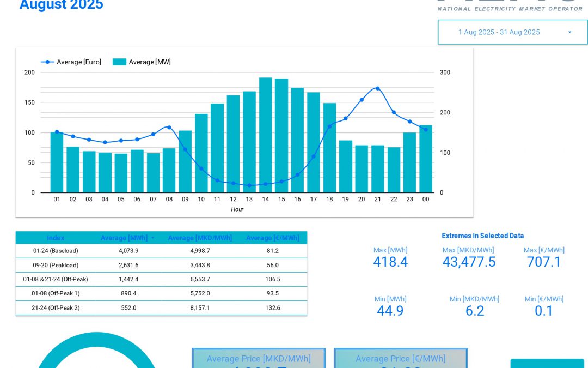Image resolution: width=588 pixels, height=368 pixels.
Task: Select the 09-20 (Peakload) table row
Action: click(161, 266)
